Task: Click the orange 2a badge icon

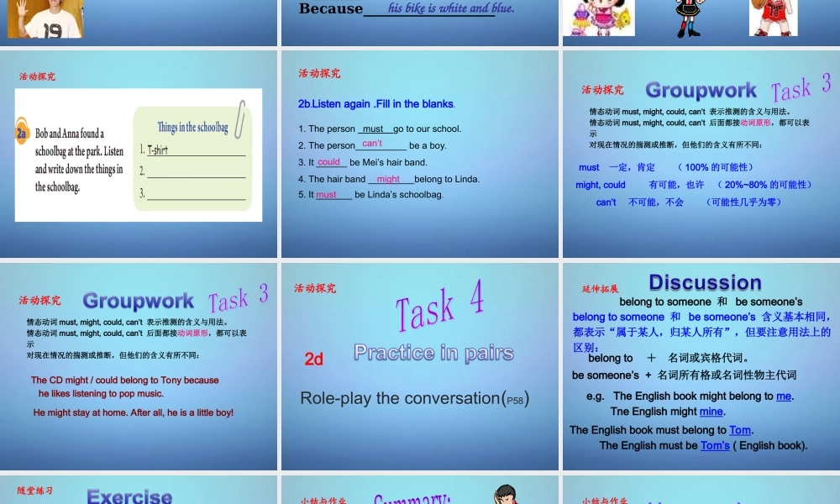Action: 23,133
